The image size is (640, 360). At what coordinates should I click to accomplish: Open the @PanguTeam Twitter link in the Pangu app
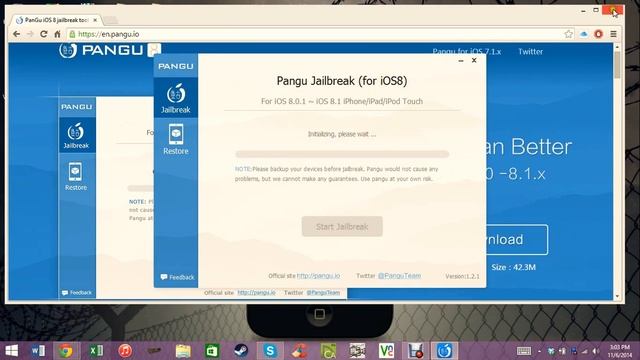pyautogui.click(x=399, y=276)
